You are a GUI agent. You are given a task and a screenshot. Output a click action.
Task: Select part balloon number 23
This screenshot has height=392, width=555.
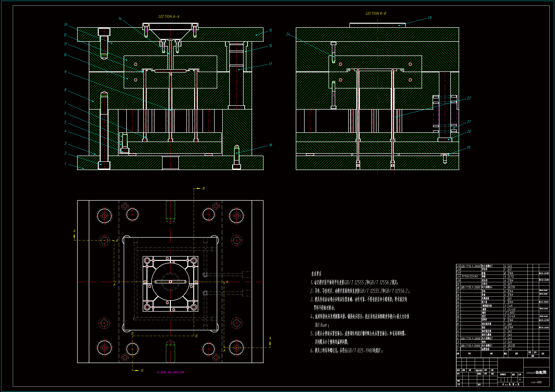tap(429, 18)
